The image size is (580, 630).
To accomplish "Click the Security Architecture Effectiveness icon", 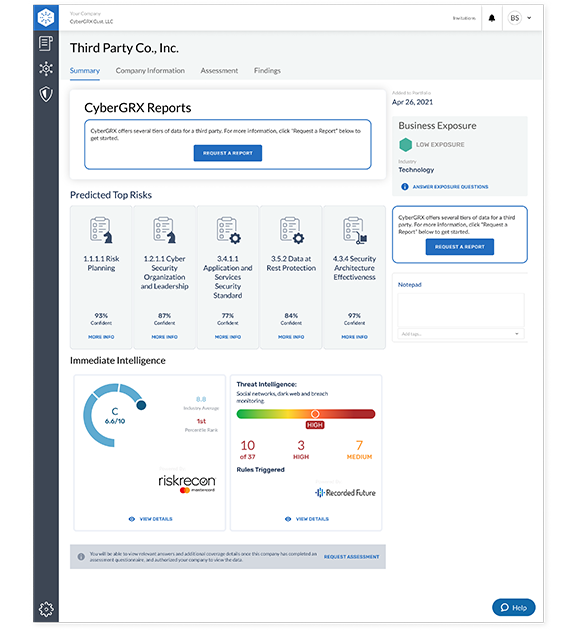I will pos(355,230).
